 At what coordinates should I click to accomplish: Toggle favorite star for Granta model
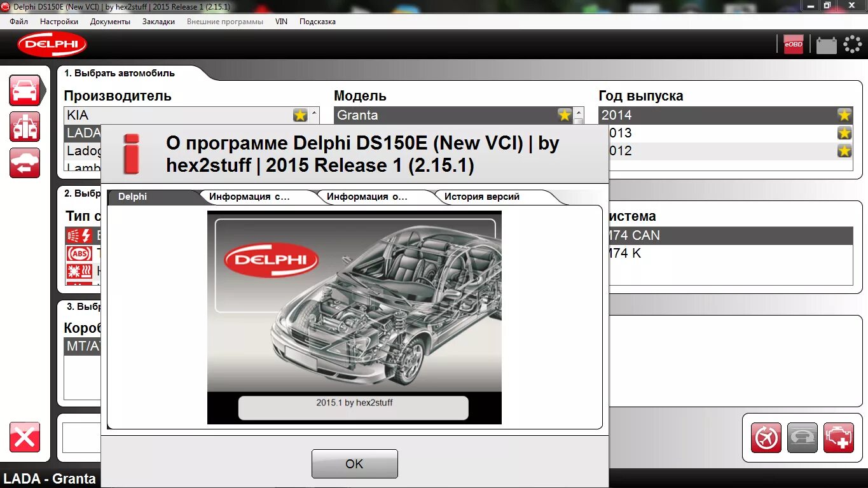tap(565, 115)
